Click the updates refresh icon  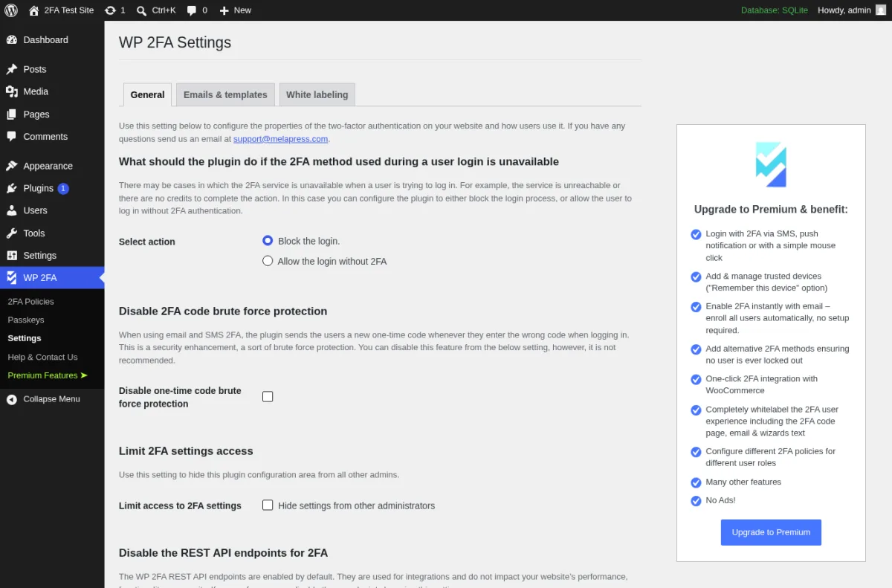[110, 10]
